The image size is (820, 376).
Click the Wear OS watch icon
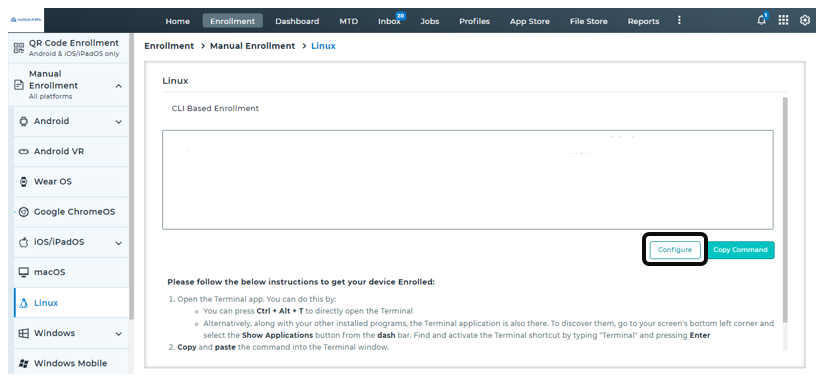pos(23,182)
